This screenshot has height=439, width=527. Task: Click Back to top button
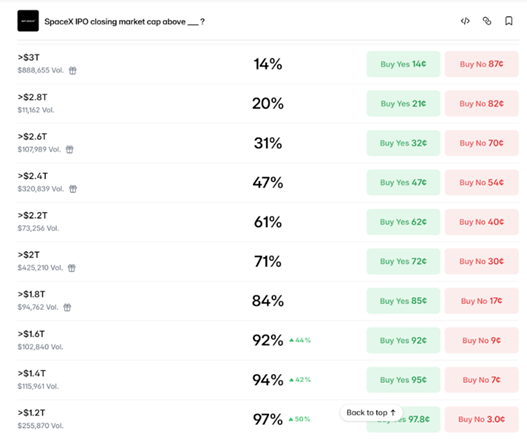[x=371, y=412]
